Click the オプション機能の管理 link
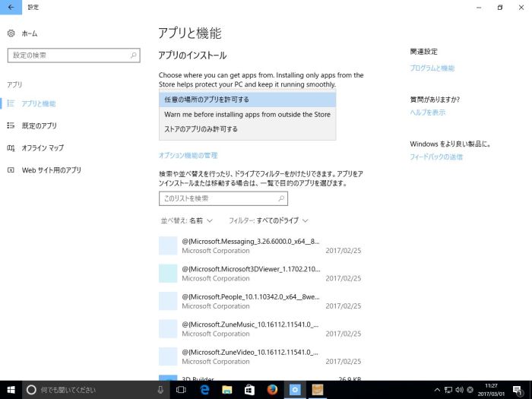This screenshot has width=532, height=399. 188,155
